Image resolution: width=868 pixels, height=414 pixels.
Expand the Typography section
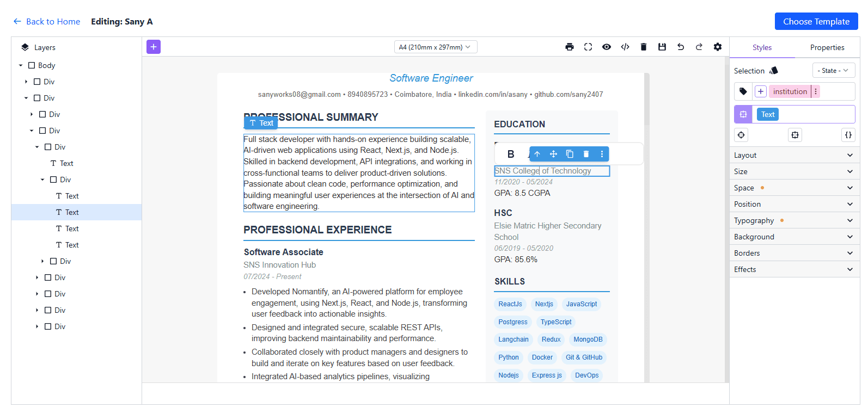tap(794, 220)
